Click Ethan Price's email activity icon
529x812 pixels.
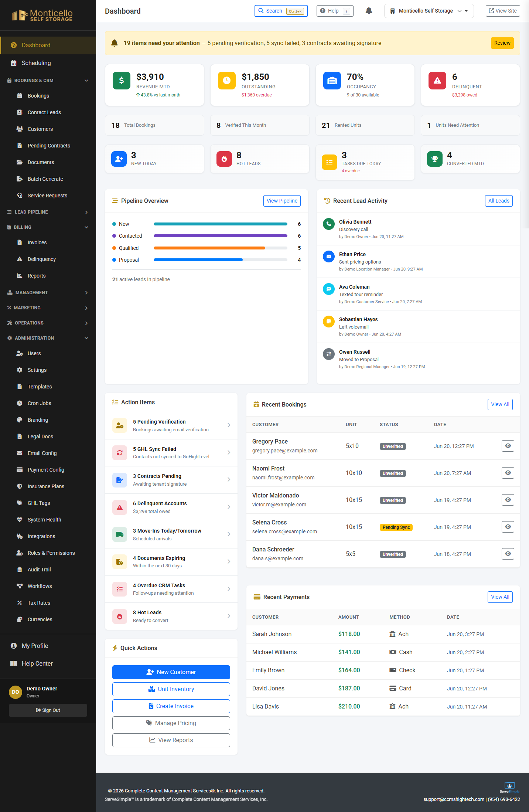pos(329,256)
